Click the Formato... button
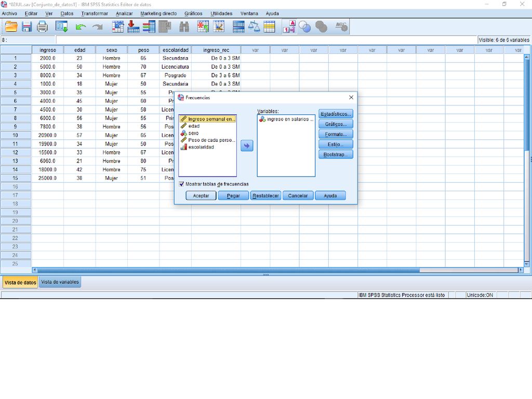The width and height of the screenshot is (532, 399). [x=336, y=135]
